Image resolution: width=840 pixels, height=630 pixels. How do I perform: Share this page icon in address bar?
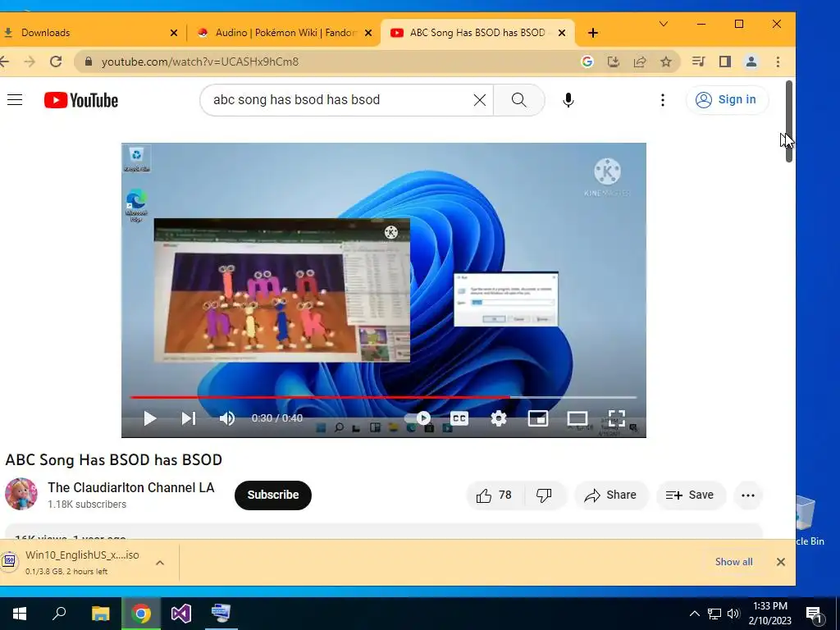pyautogui.click(x=640, y=62)
